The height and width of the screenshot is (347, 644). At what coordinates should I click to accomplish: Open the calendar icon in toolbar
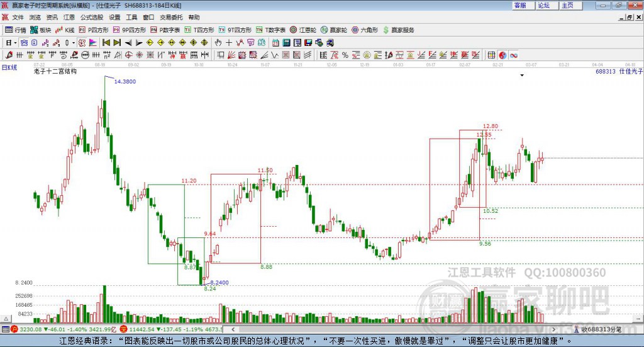click(275, 43)
